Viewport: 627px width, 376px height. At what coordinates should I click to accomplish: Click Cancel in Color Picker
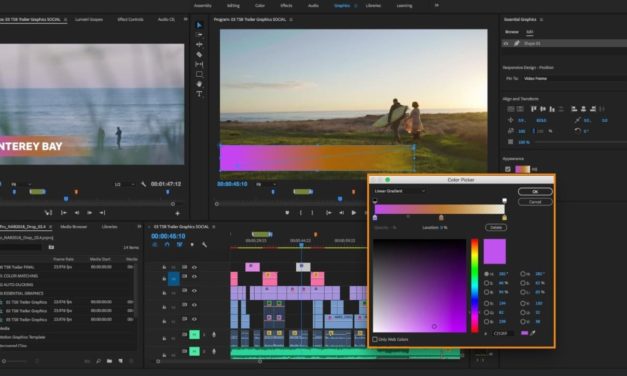tap(535, 202)
